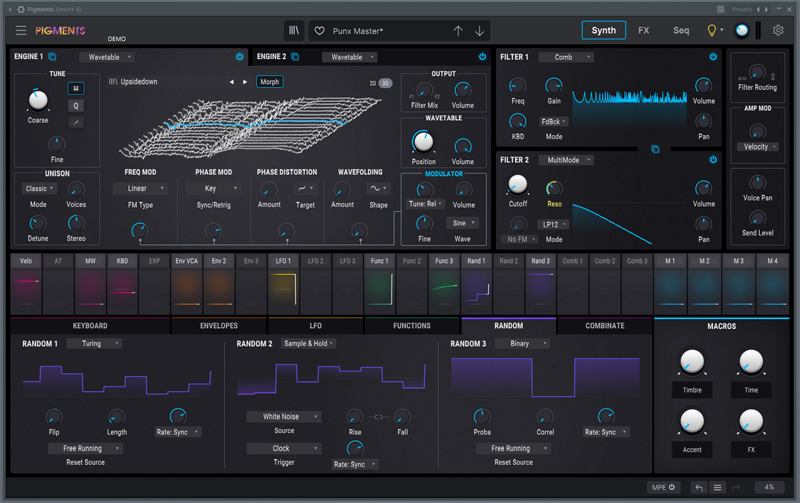
Task: Open the gear settings panel
Action: pos(778,31)
